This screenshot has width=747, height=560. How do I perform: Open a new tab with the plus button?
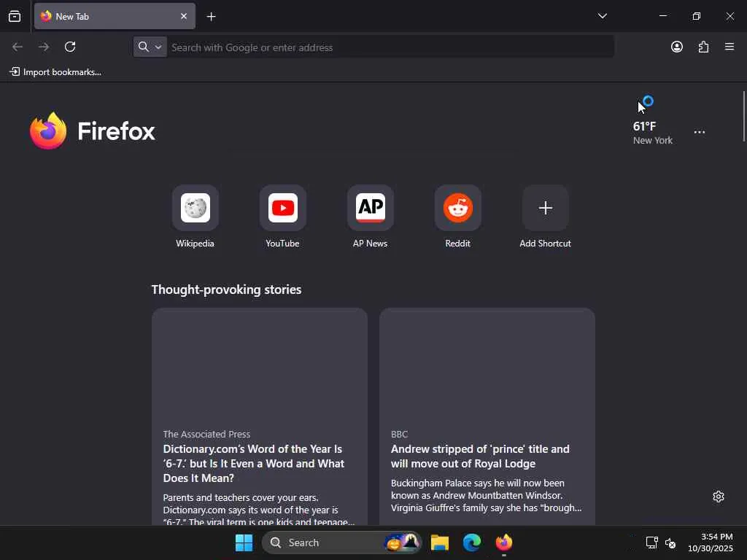pos(211,17)
